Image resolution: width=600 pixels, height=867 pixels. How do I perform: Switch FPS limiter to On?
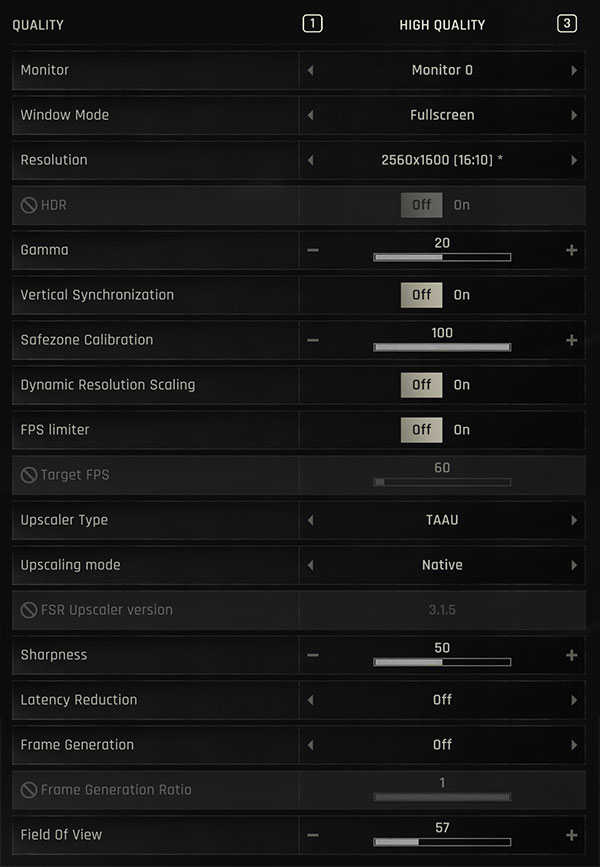pyautogui.click(x=461, y=430)
